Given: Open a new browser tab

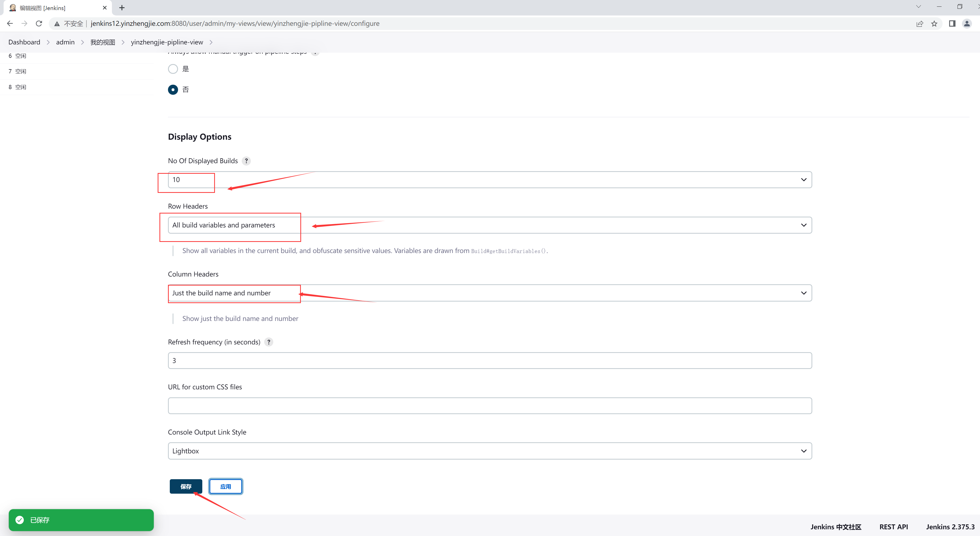Looking at the screenshot, I should coord(122,7).
